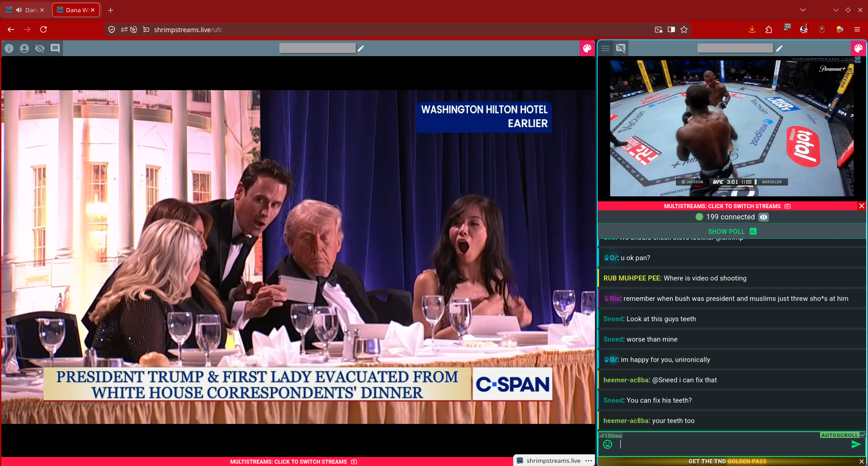Click the C-SPAN main video stream

[298, 257]
